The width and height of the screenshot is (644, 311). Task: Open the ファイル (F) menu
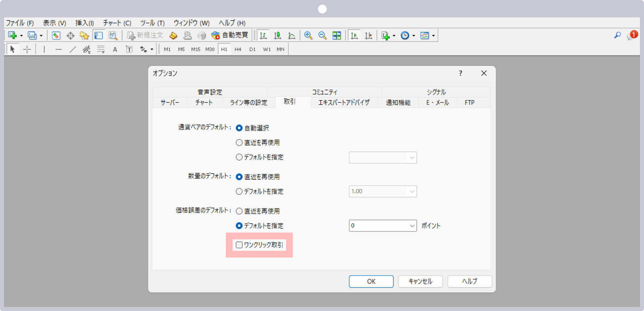(x=20, y=23)
